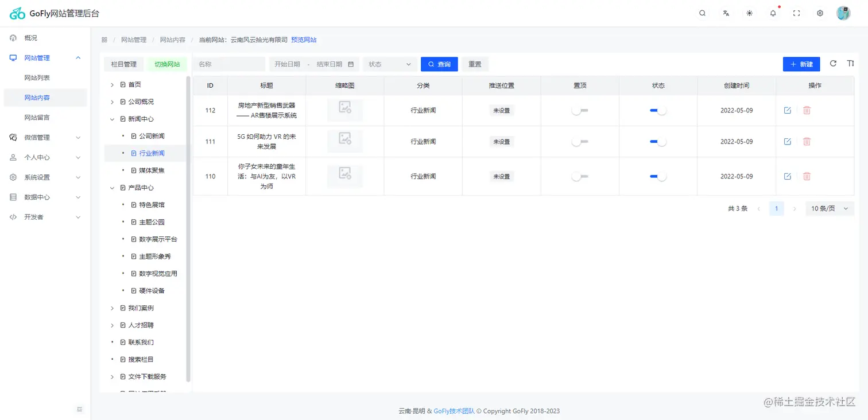Viewport: 868px width, 420px height.
Task: Delete article 112 with the trash icon
Action: 807,110
